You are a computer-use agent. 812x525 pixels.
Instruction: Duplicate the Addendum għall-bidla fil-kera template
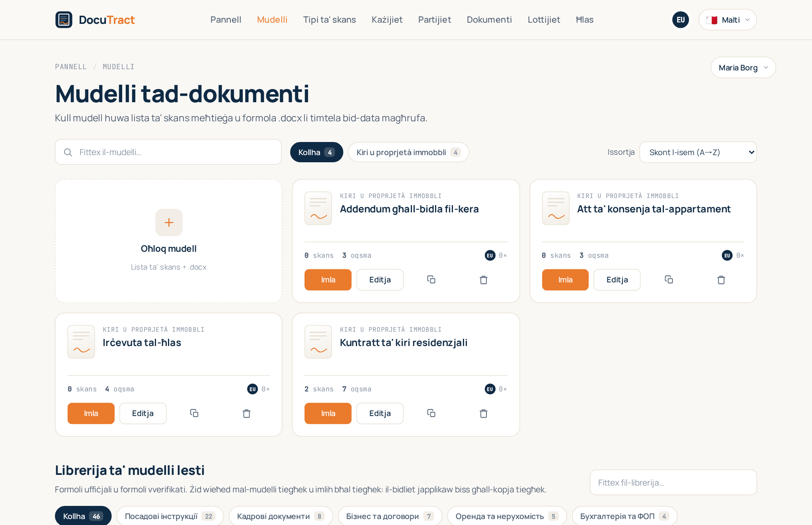point(431,280)
